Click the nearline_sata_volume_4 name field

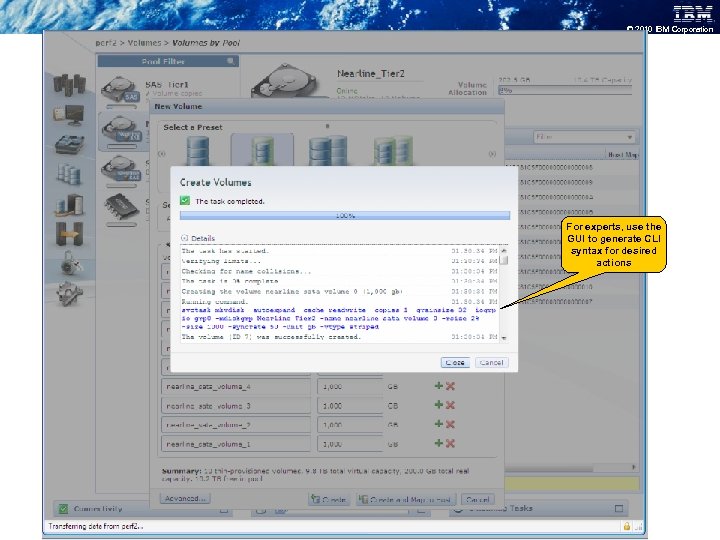(x=236, y=387)
